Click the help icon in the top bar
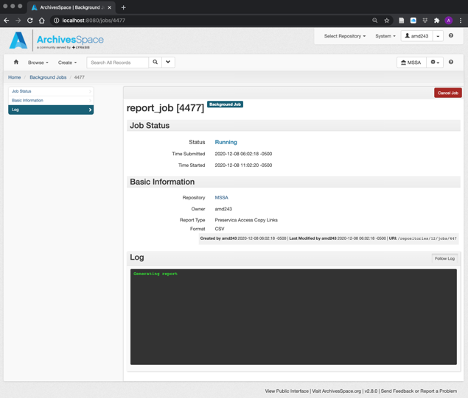This screenshot has height=398, width=468. 451,36
